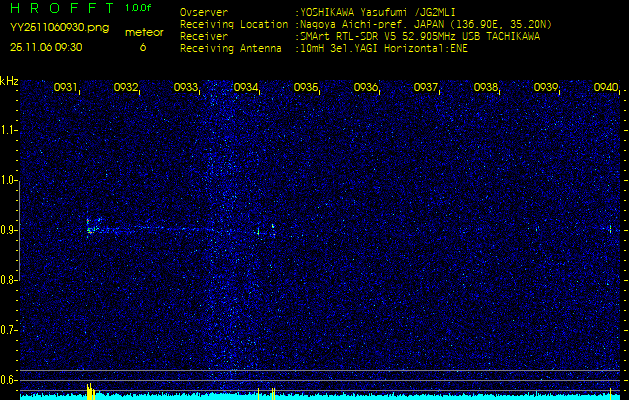The image size is (629, 400).
Task: Click the meteor echo near 0940
Action: click(610, 229)
